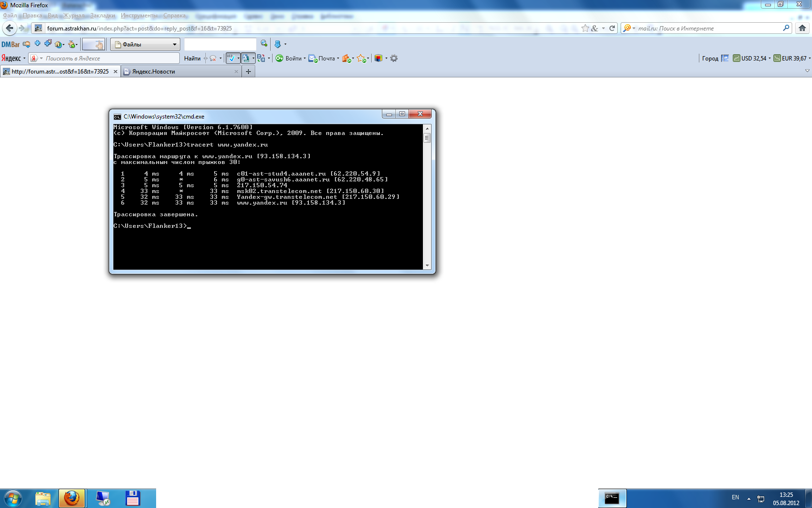The image size is (812, 508).
Task: Show hidden tray icons arrow
Action: [x=749, y=498]
